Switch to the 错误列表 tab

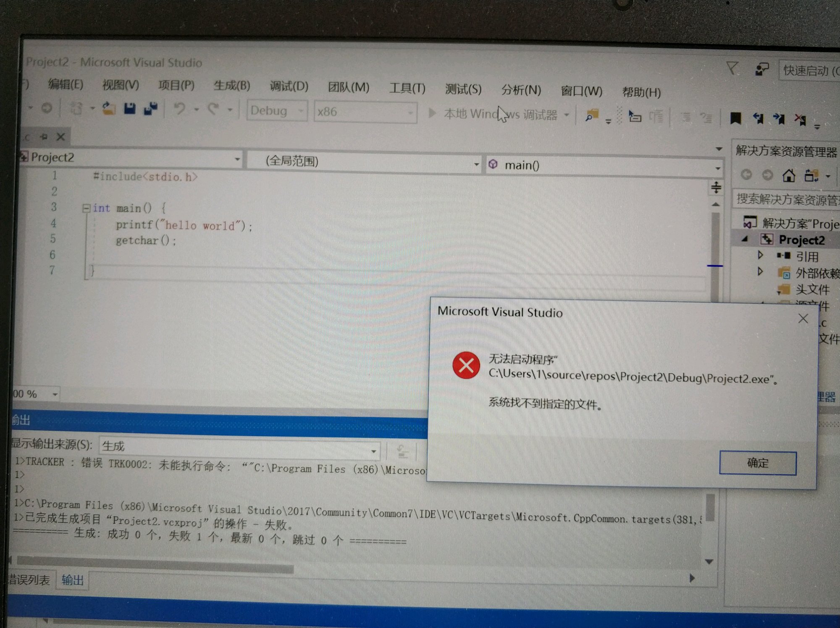click(29, 580)
